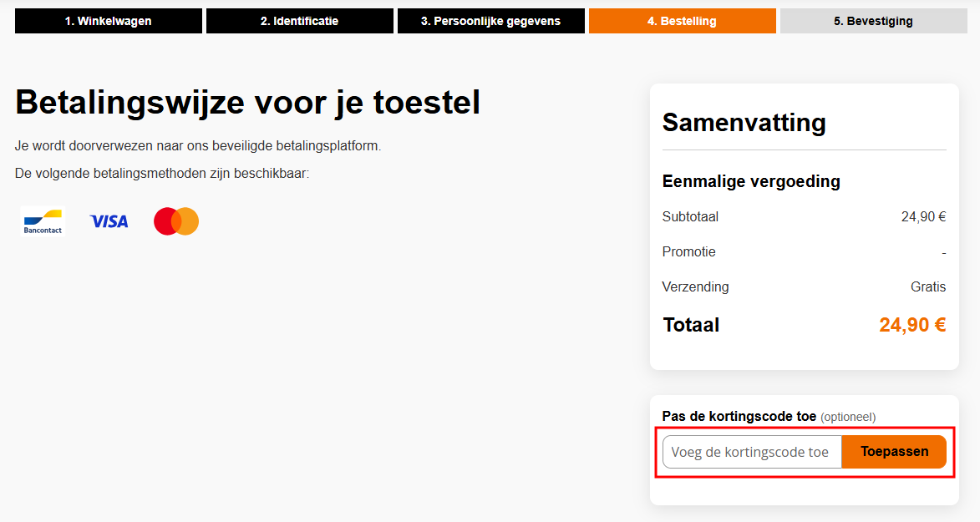Click the "(optioneel)" label

pos(849,417)
